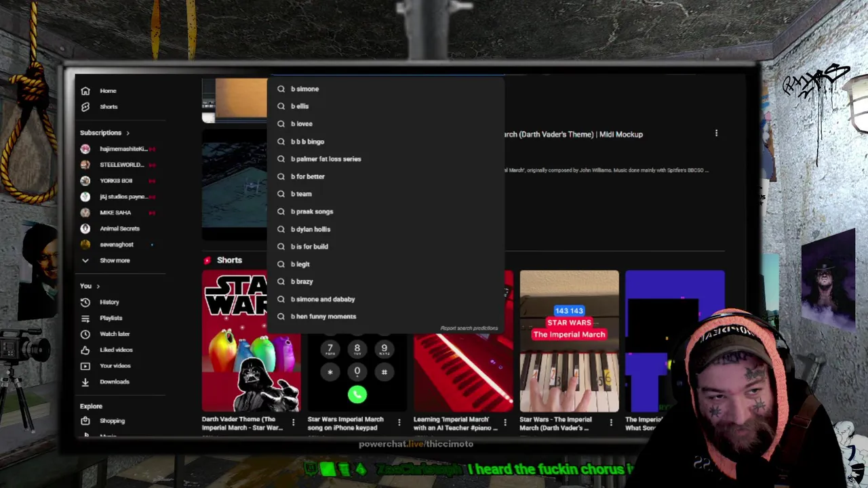Open the History clock icon
Image resolution: width=868 pixels, height=488 pixels.
pos(85,302)
